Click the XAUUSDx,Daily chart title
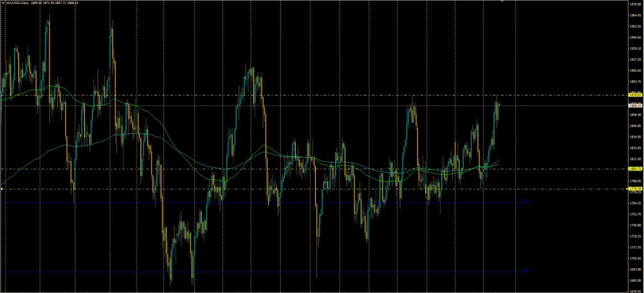 [x=17, y=3]
